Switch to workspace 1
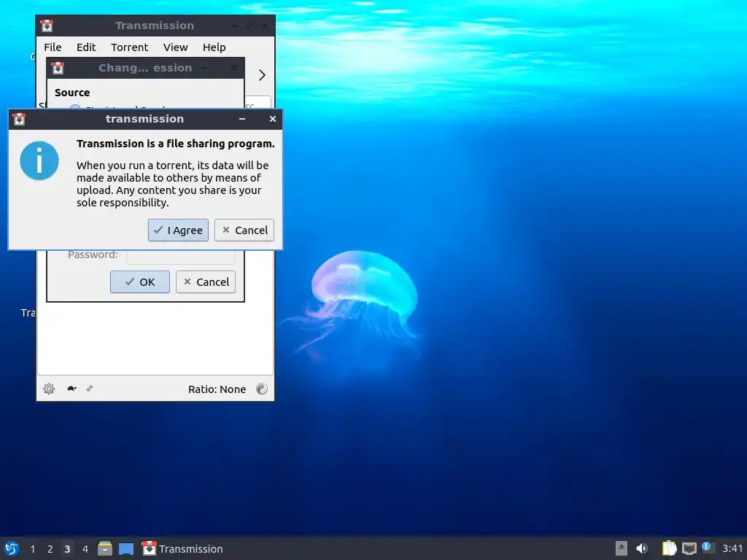Image resolution: width=747 pixels, height=560 pixels. pyautogui.click(x=32, y=549)
